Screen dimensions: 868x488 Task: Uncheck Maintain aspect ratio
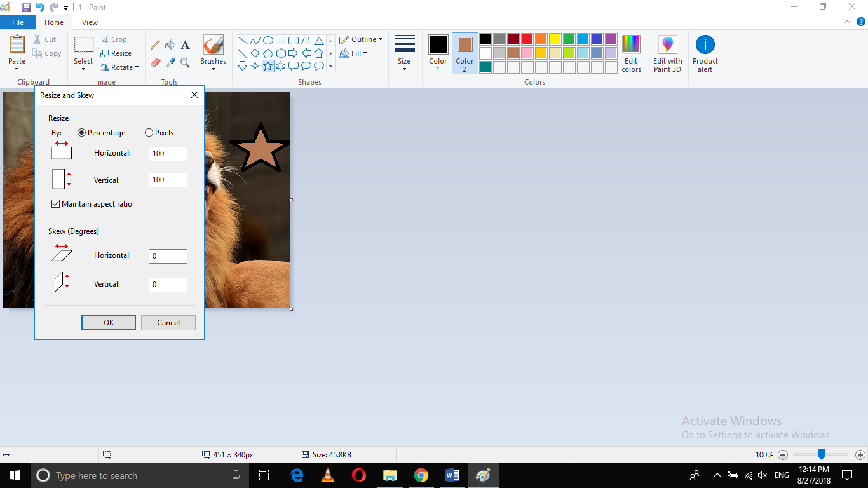point(55,203)
